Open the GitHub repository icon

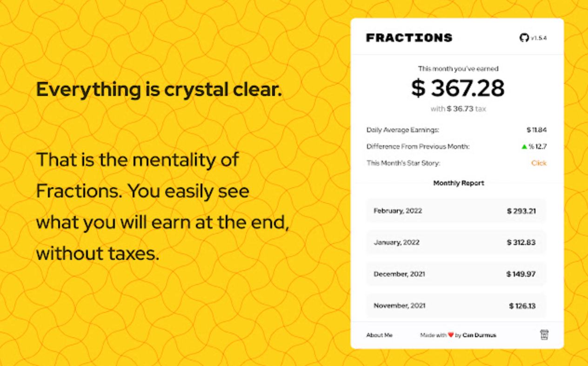pos(524,38)
